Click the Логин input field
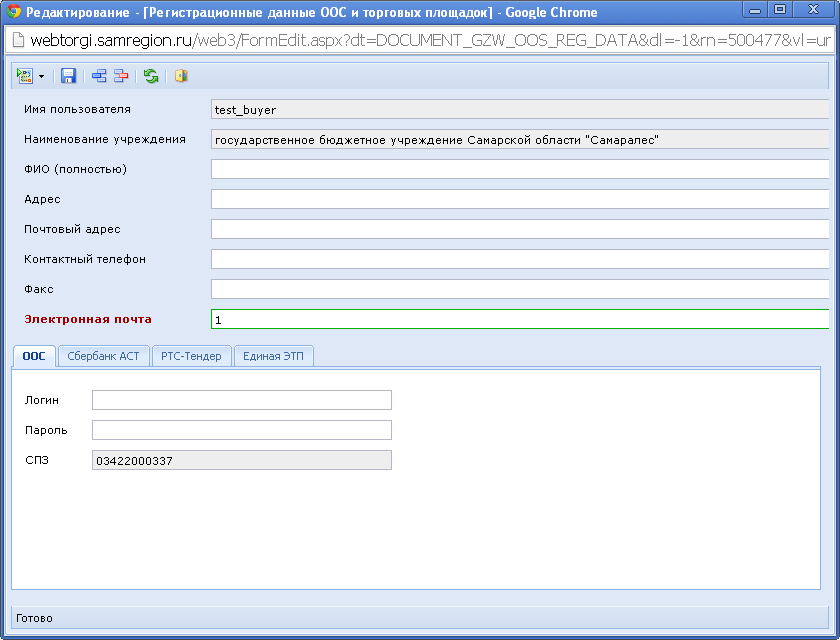 [241, 400]
